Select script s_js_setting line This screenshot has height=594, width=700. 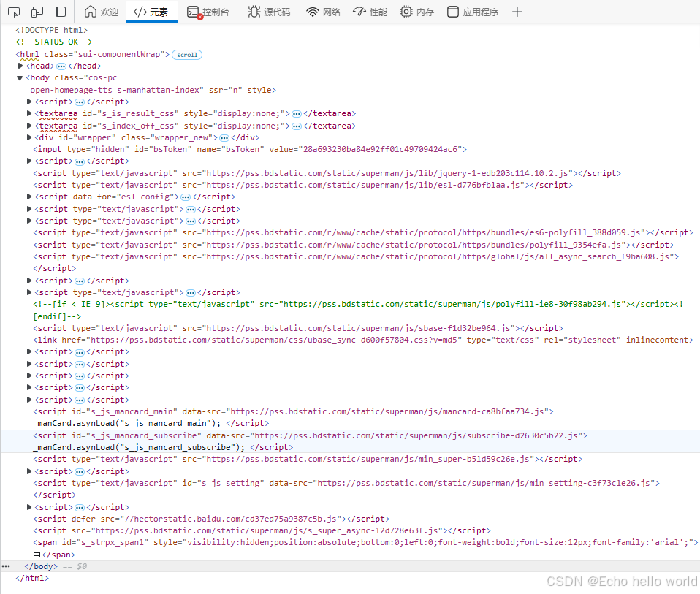(346, 489)
